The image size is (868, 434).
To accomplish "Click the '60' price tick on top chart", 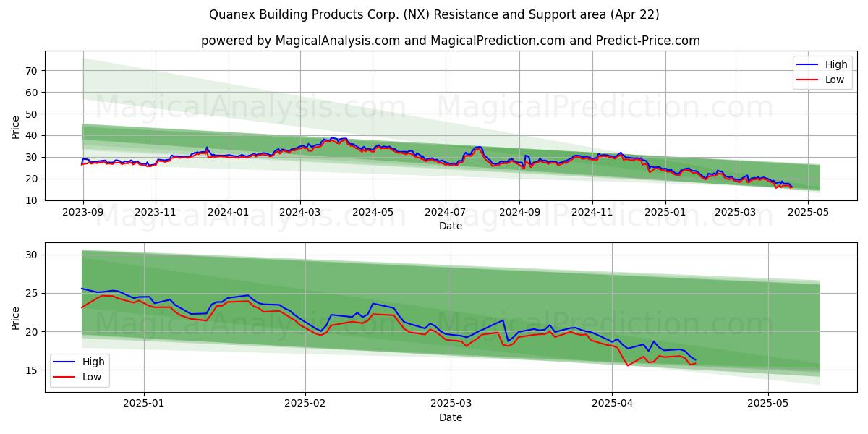I will (33, 93).
